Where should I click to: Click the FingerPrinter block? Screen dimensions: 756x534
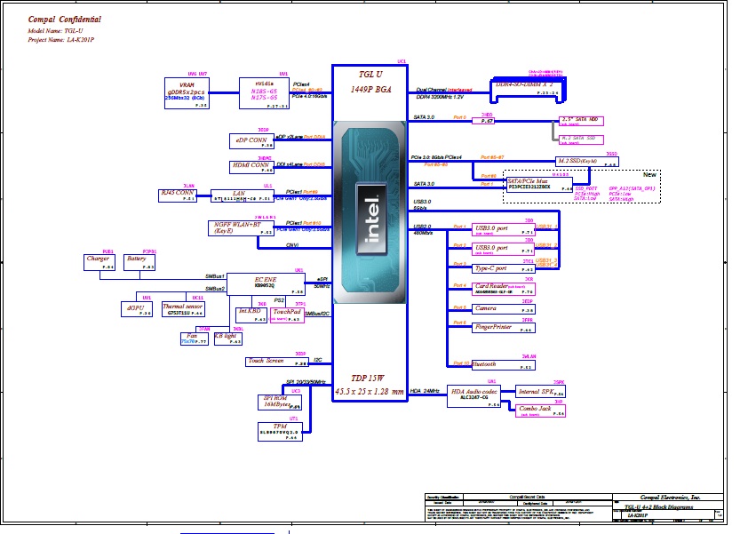pos(504,328)
